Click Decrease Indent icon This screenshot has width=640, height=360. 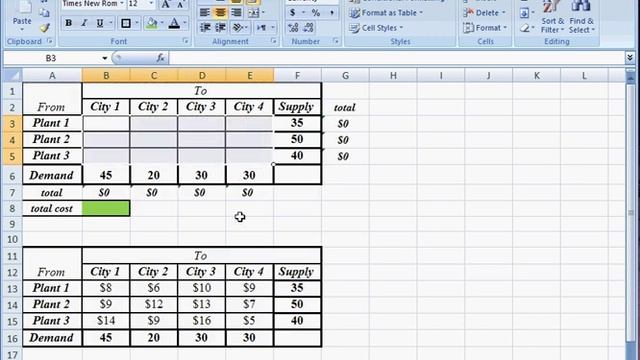click(205, 28)
